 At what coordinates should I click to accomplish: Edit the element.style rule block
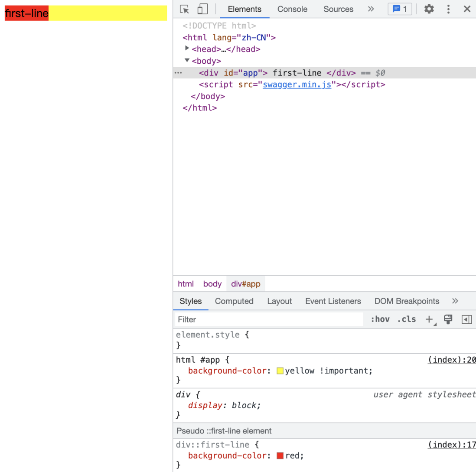pos(325,340)
